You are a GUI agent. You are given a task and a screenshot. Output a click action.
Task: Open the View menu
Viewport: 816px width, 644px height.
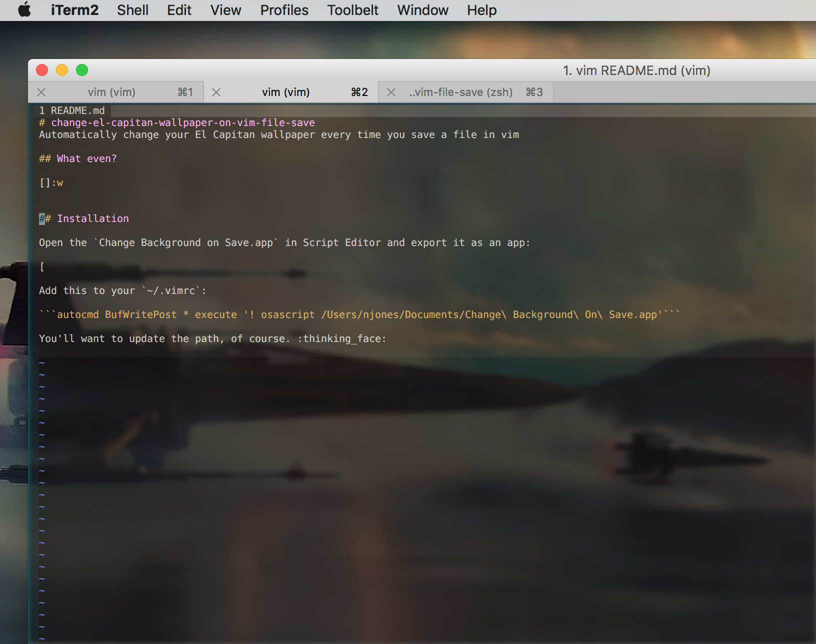[x=225, y=10]
